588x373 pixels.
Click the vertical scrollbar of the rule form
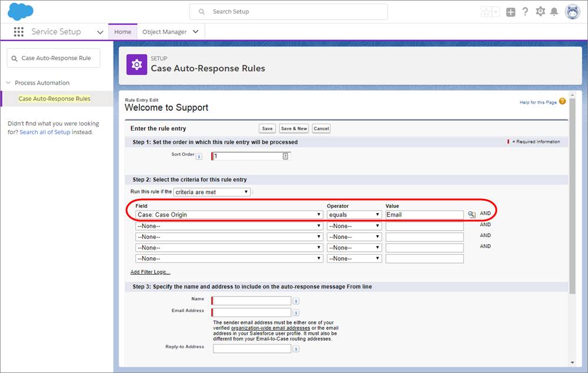point(572,195)
